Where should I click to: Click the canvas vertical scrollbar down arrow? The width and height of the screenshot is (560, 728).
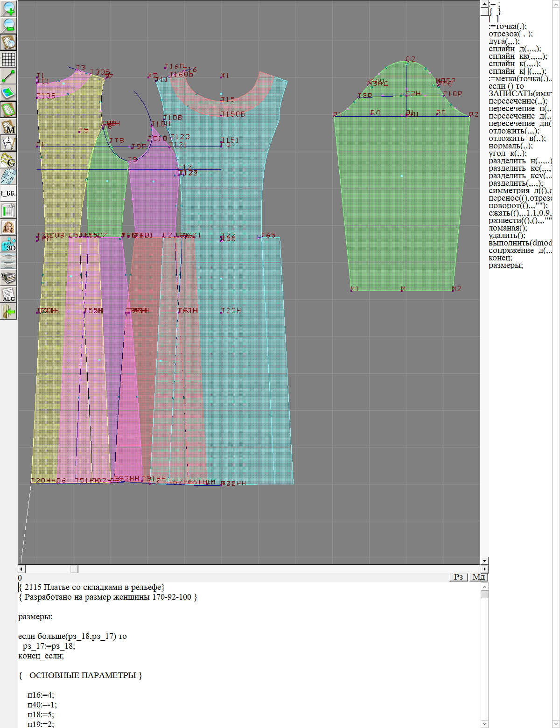[484, 560]
